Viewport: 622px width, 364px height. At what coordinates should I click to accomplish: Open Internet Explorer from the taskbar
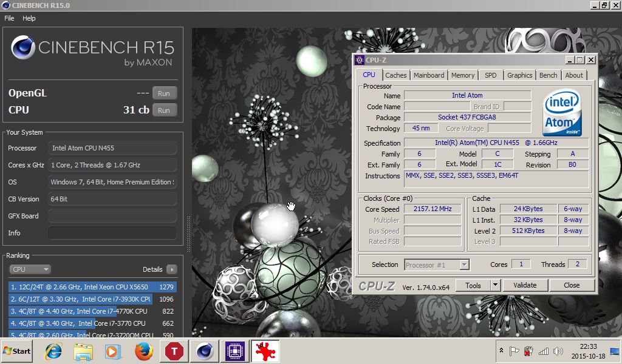click(x=53, y=351)
